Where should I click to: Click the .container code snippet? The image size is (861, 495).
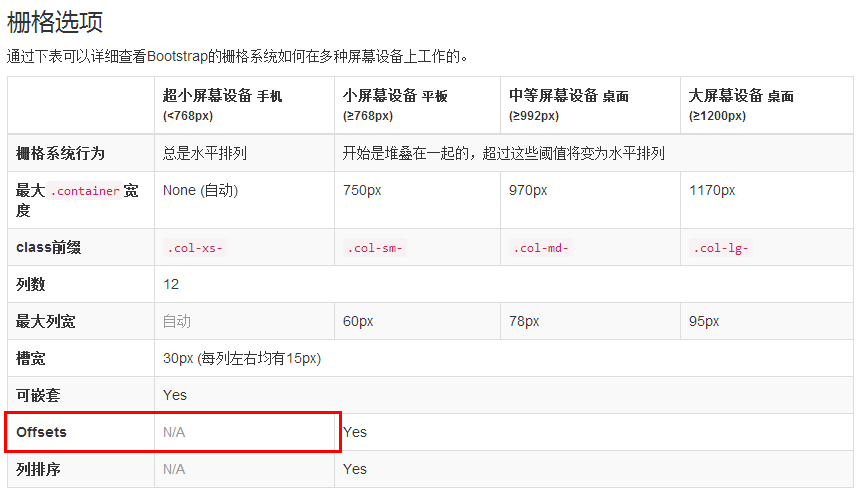click(x=85, y=191)
